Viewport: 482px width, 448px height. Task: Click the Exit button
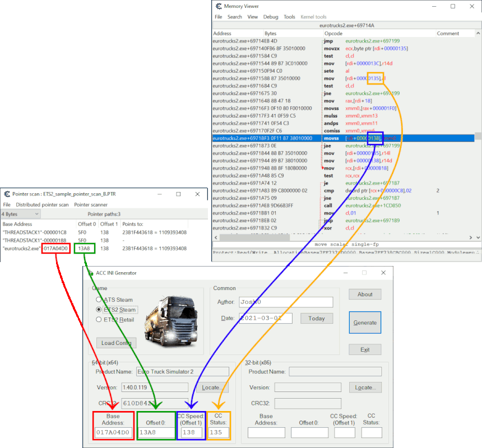point(365,349)
